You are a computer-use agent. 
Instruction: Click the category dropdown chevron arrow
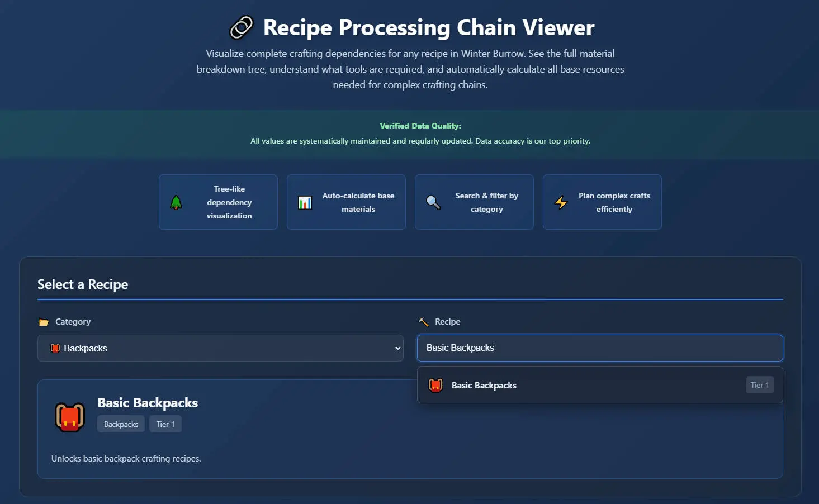tap(397, 348)
